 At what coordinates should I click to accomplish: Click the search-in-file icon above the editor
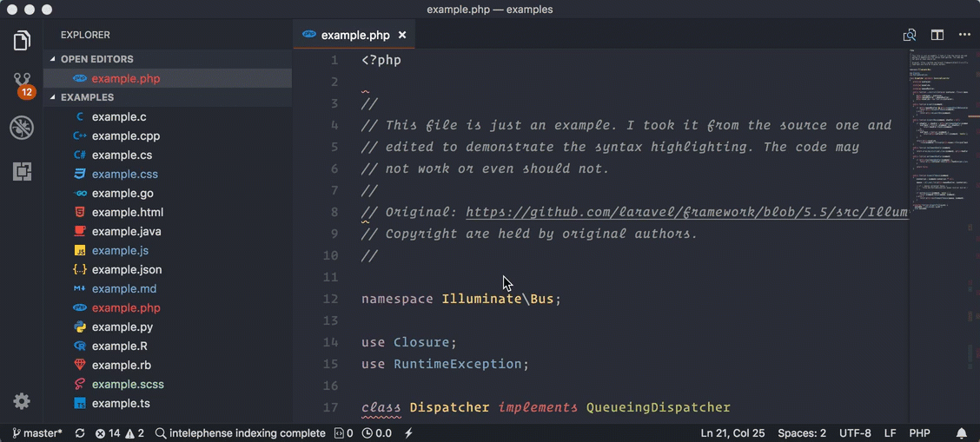pos(910,35)
